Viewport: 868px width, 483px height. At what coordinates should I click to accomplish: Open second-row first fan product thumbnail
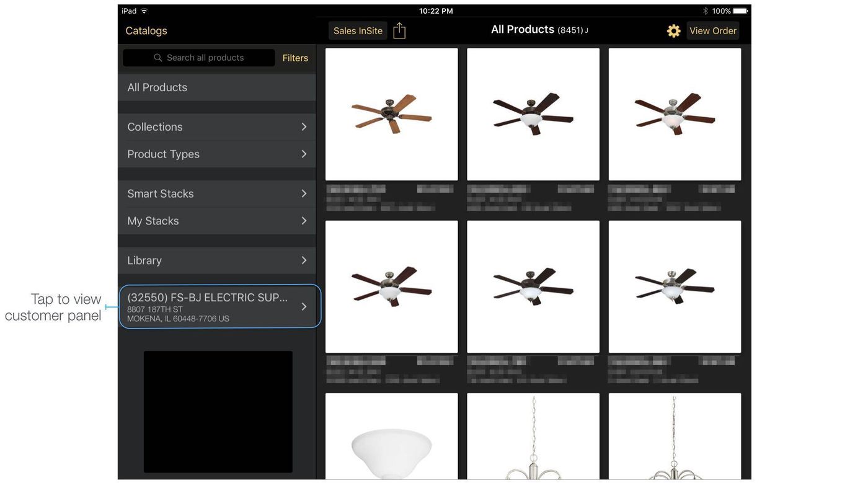coord(392,286)
